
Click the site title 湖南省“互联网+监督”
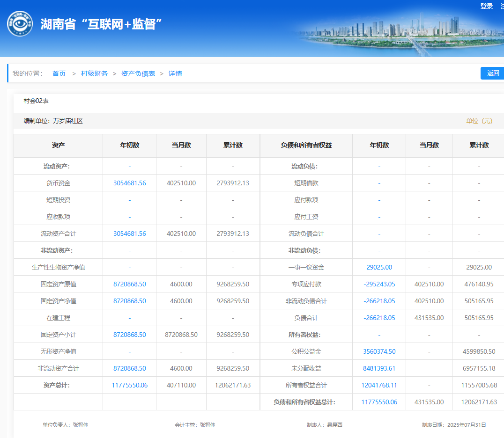[101, 24]
